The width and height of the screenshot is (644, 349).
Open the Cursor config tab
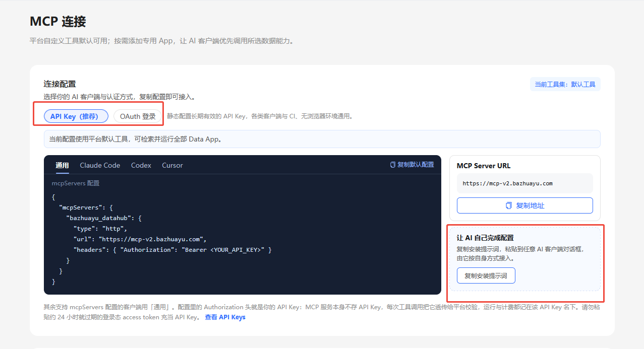click(x=172, y=165)
